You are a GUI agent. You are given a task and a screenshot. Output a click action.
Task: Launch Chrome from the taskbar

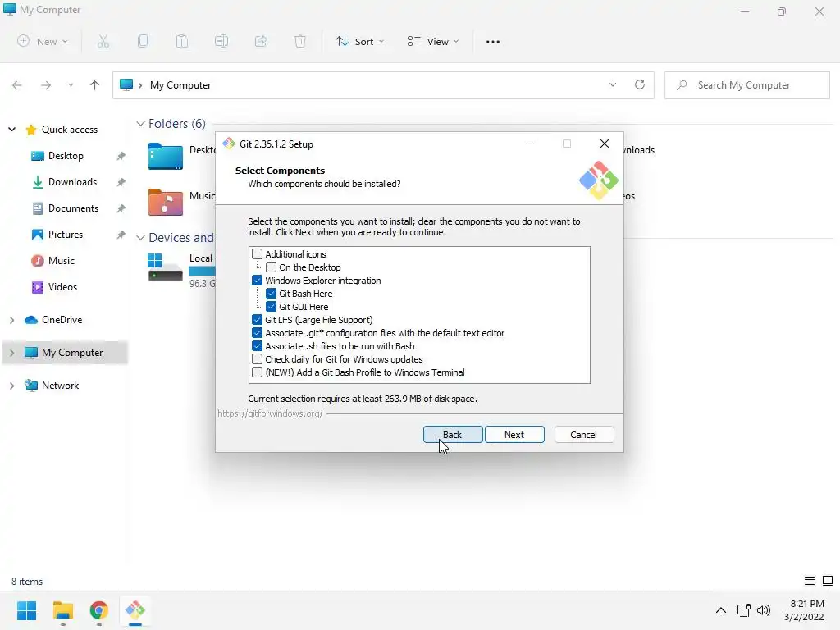pyautogui.click(x=99, y=610)
